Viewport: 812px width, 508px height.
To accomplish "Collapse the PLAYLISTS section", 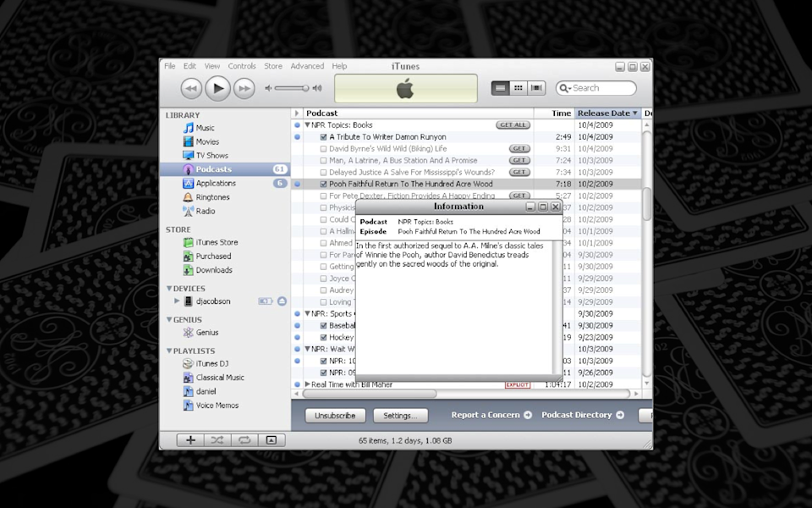I will pyautogui.click(x=169, y=351).
